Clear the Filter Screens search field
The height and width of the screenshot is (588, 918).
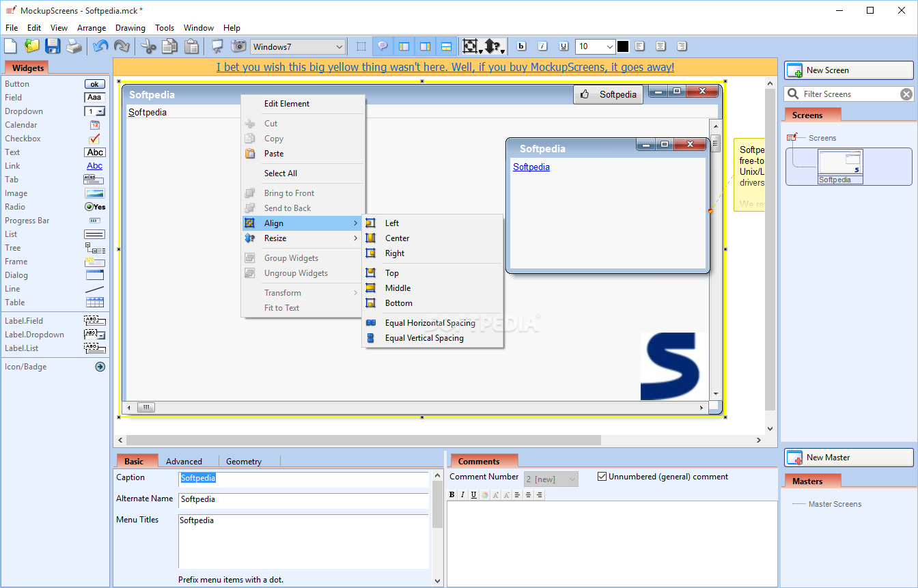tap(906, 94)
